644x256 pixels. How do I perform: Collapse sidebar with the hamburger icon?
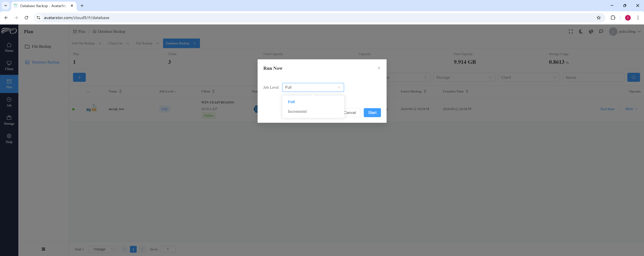43,249
